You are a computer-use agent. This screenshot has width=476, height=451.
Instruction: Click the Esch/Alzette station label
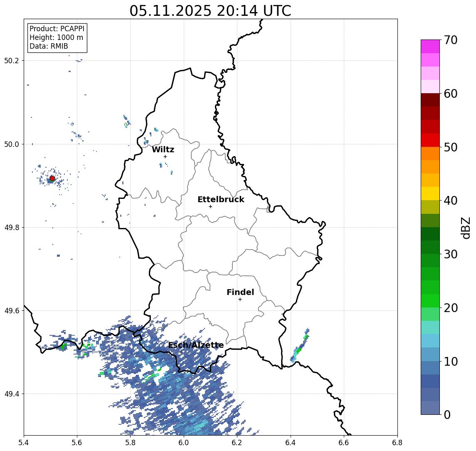pyautogui.click(x=196, y=345)
